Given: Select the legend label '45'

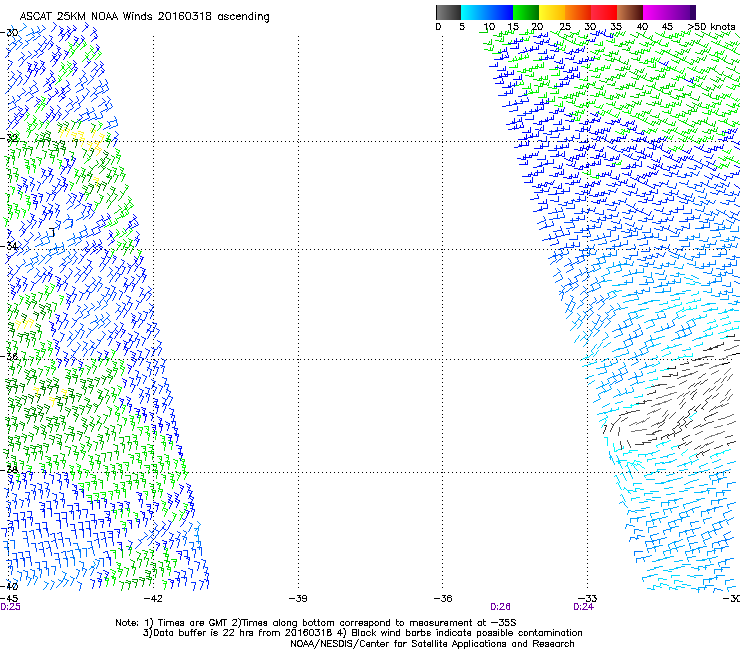Looking at the screenshot, I should 667,27.
